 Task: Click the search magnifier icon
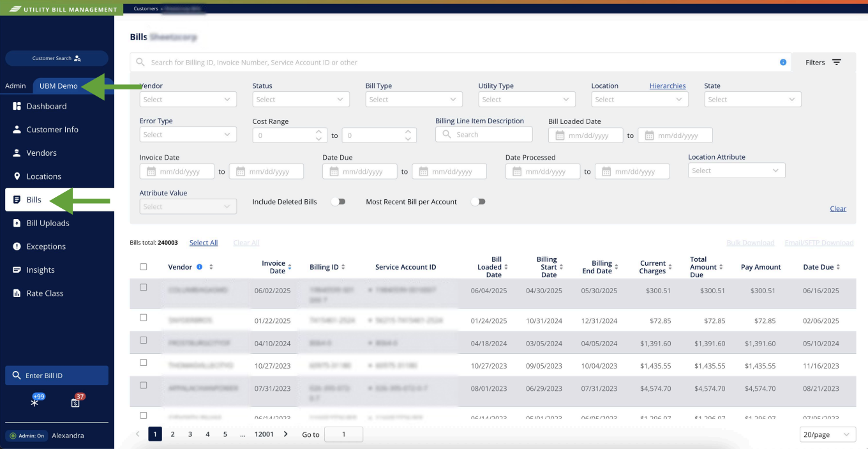point(141,63)
